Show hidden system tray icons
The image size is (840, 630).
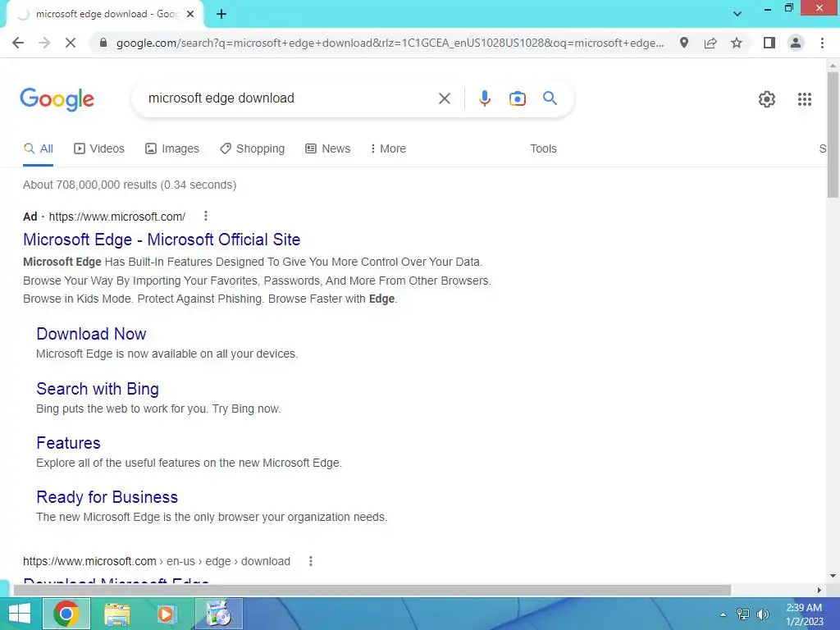coord(723,614)
